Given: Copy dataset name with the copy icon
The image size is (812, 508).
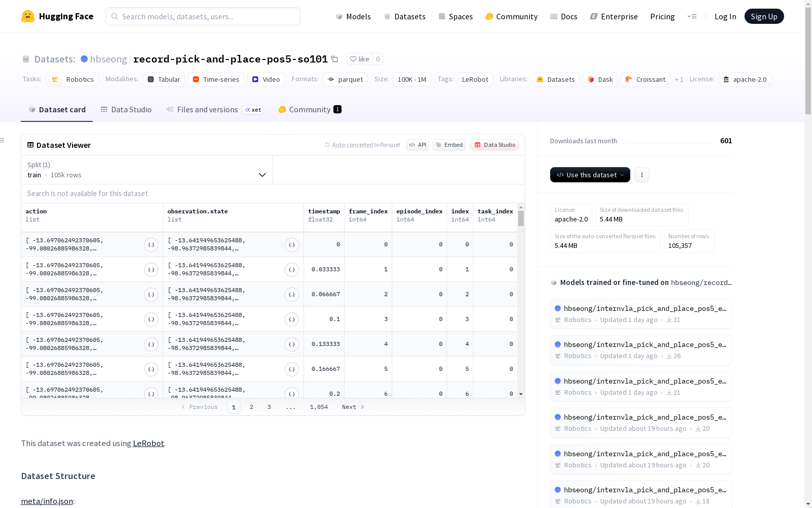Looking at the screenshot, I should click(334, 59).
